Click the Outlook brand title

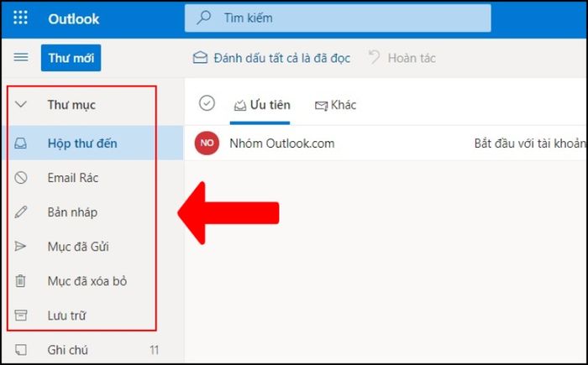point(74,18)
